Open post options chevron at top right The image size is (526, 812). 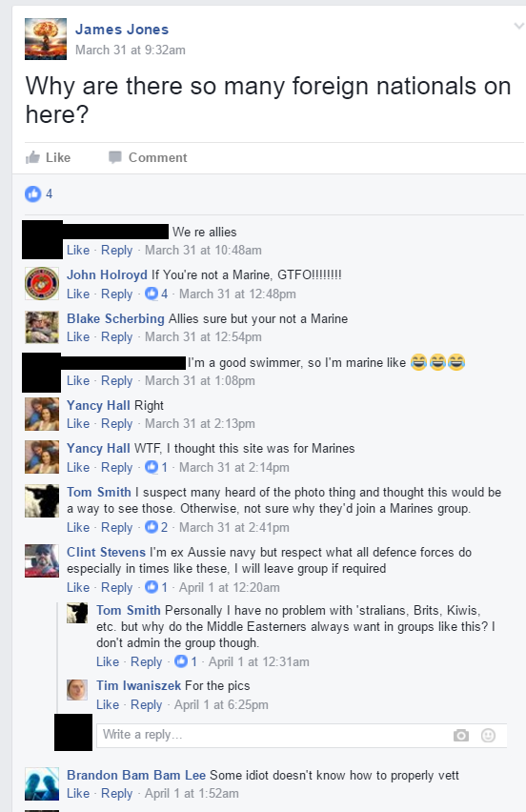click(518, 26)
